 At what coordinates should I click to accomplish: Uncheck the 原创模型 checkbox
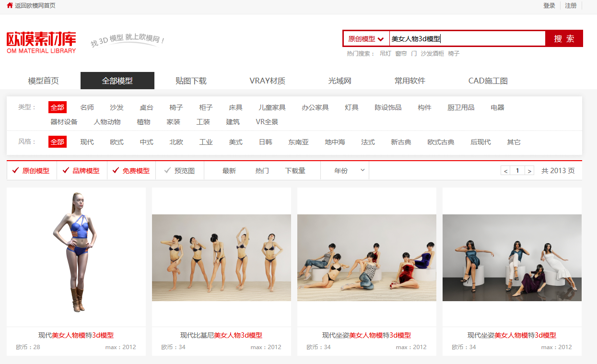pyautogui.click(x=31, y=170)
